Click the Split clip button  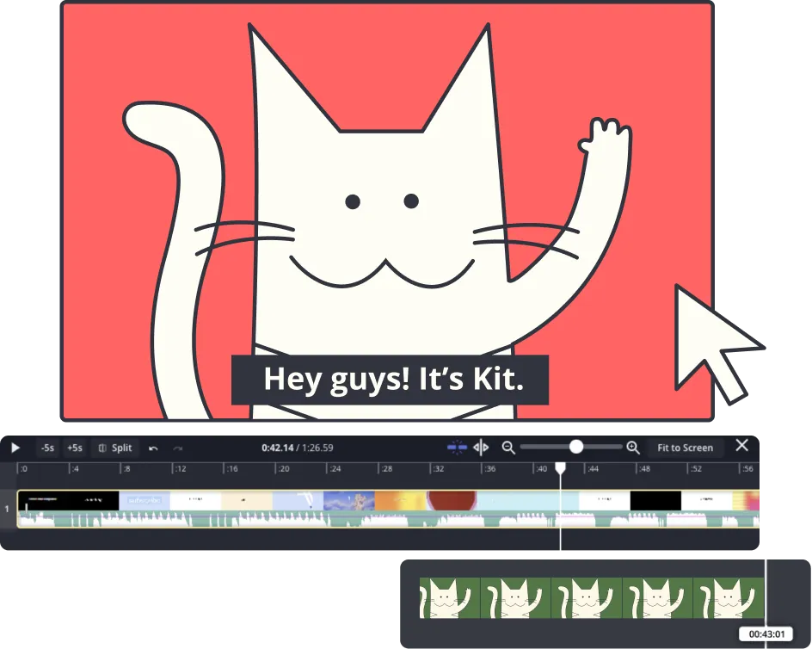pyautogui.click(x=115, y=448)
